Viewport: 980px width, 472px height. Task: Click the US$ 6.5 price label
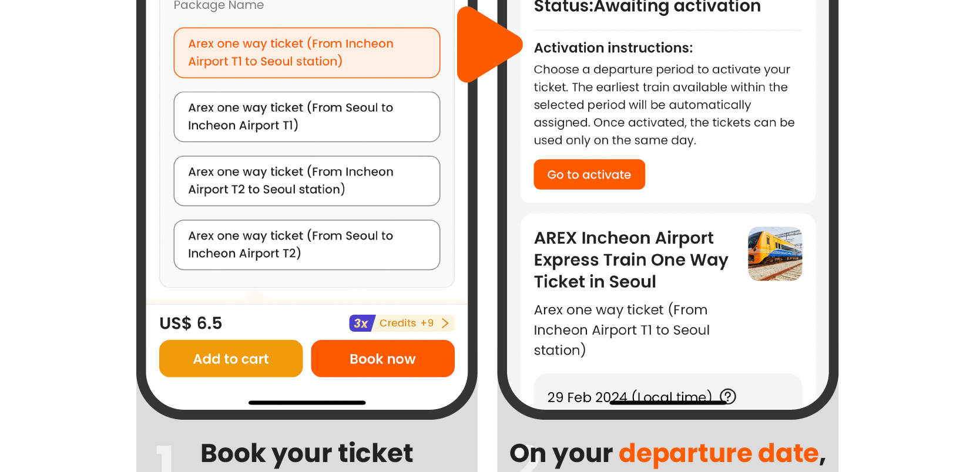(x=190, y=323)
